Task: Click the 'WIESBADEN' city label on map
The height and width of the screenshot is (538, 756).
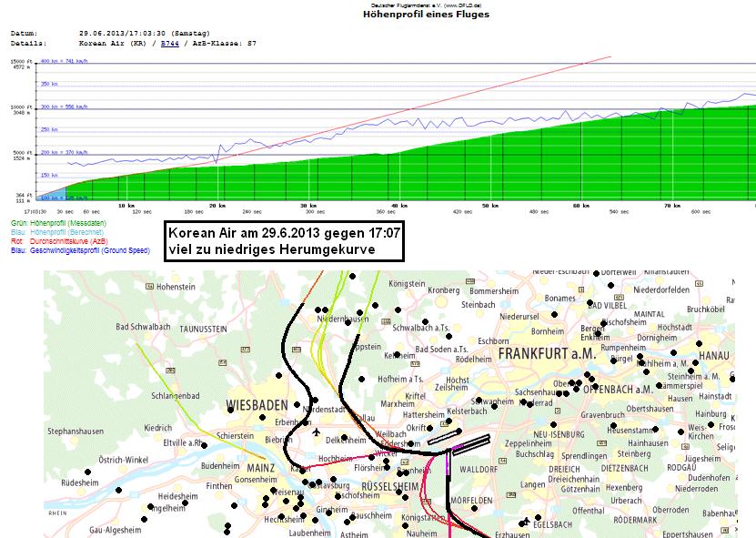Action: 257,405
